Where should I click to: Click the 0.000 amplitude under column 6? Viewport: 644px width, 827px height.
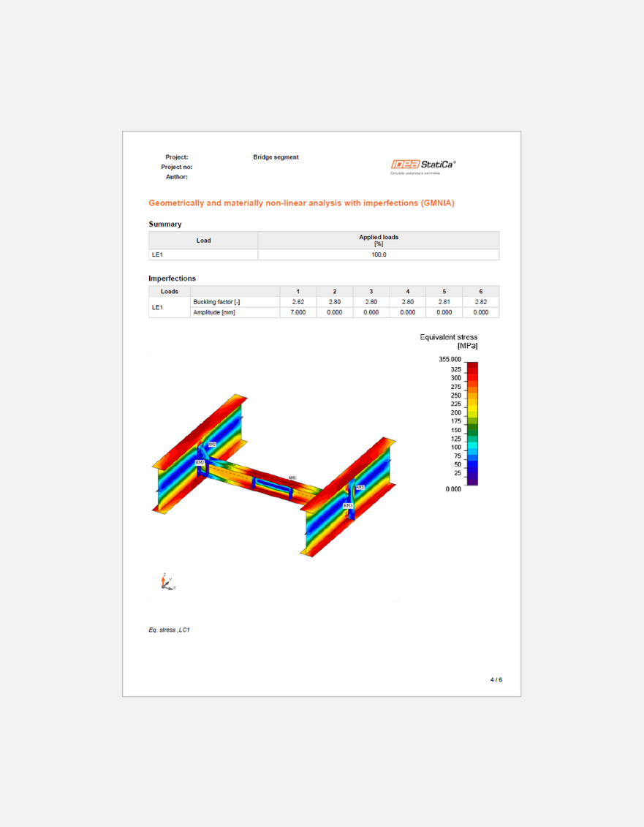coord(481,312)
